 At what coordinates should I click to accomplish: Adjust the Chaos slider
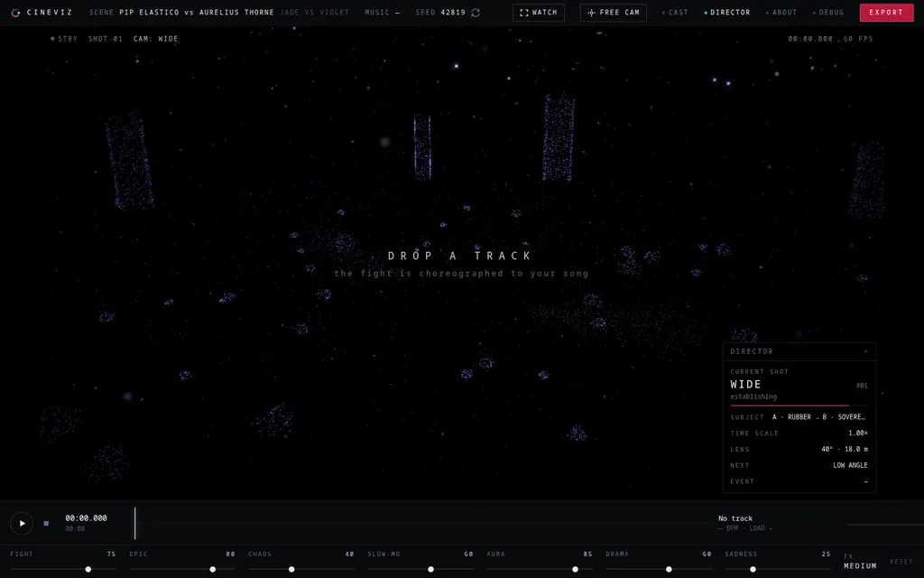(x=301, y=569)
